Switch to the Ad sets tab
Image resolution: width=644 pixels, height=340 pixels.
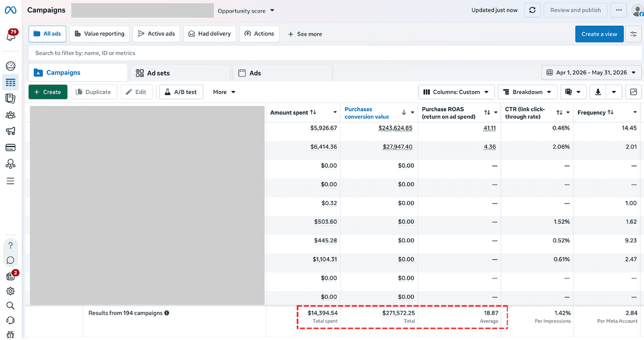click(180, 73)
